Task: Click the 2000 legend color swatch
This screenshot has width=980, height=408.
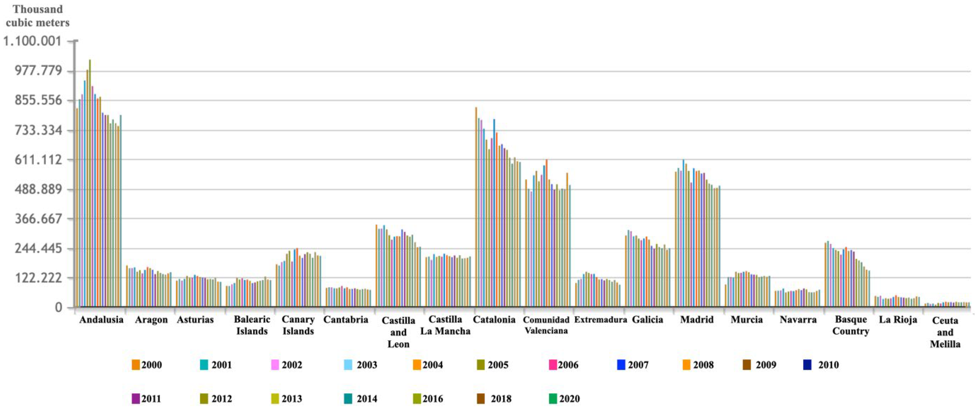Action: 136,365
